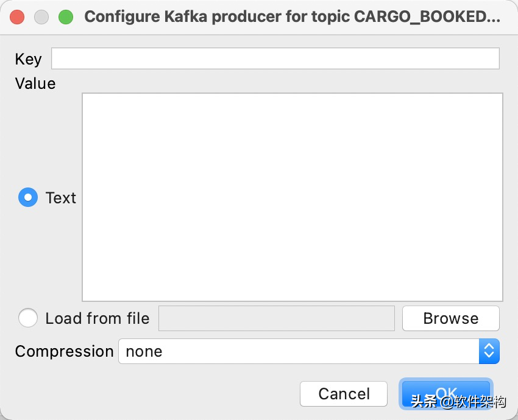Image resolution: width=518 pixels, height=420 pixels.
Task: Close the dialog with the red button
Action: click(x=17, y=17)
